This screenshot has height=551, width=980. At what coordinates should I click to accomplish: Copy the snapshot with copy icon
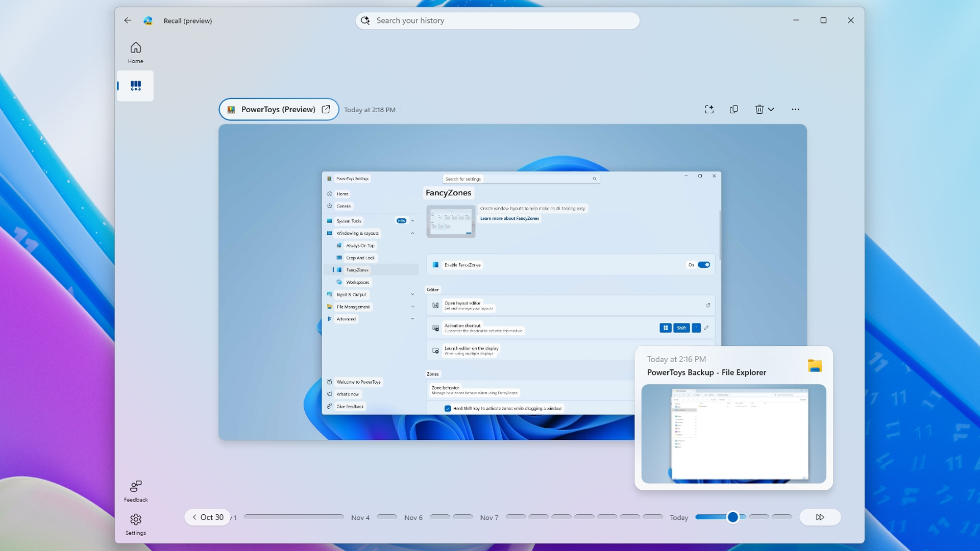(733, 109)
